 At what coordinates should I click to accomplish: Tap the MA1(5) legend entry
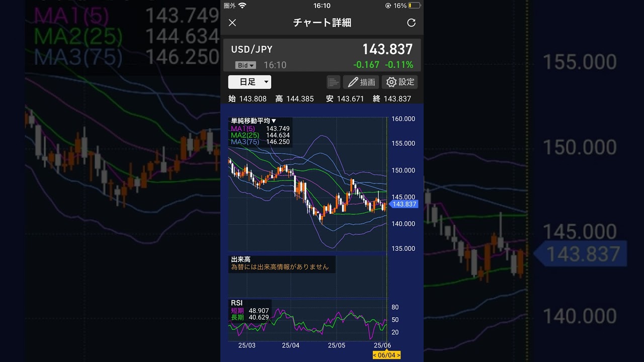pyautogui.click(x=243, y=129)
